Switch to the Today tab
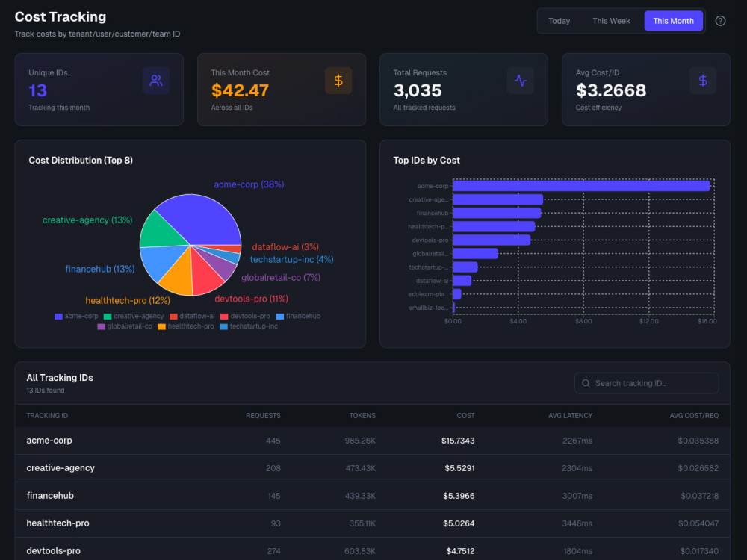 point(559,21)
